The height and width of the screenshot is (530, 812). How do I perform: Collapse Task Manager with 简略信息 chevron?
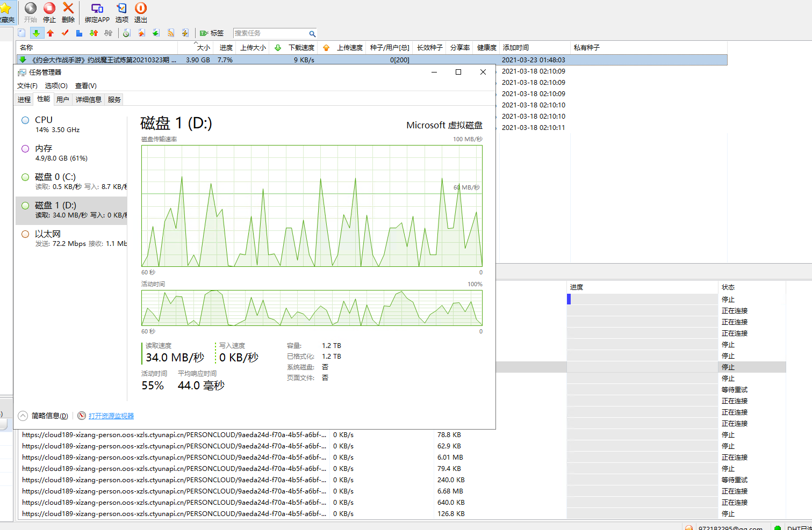coord(23,416)
